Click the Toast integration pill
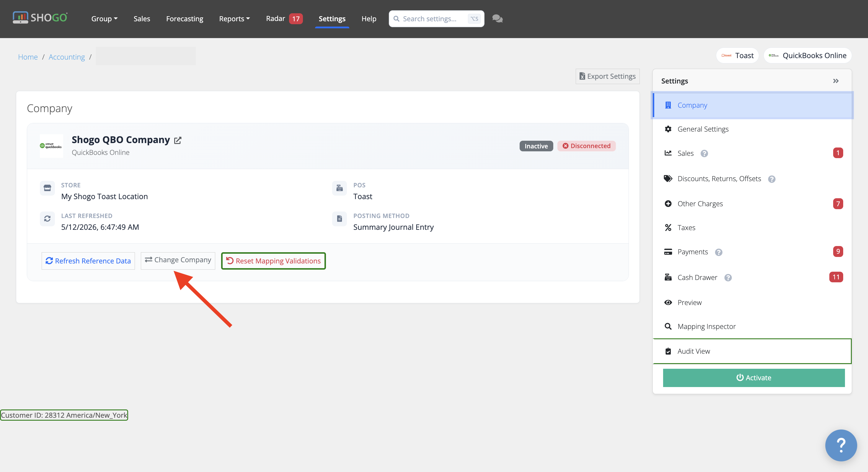The width and height of the screenshot is (868, 472). coord(737,55)
